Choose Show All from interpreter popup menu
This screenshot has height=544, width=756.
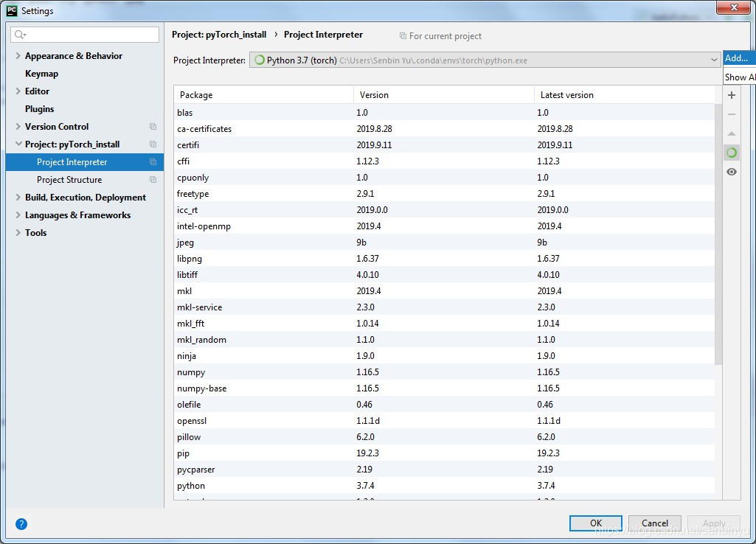pyautogui.click(x=739, y=77)
